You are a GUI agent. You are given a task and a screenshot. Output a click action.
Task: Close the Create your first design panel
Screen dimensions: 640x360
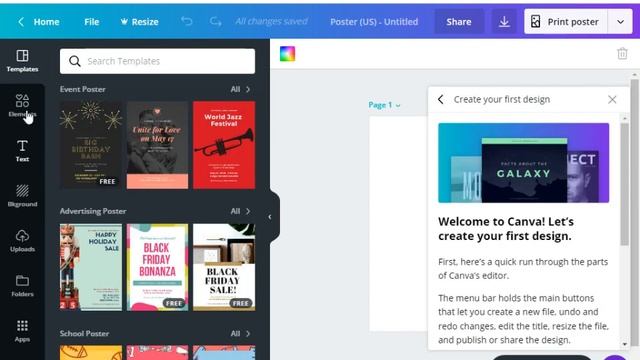tap(612, 99)
